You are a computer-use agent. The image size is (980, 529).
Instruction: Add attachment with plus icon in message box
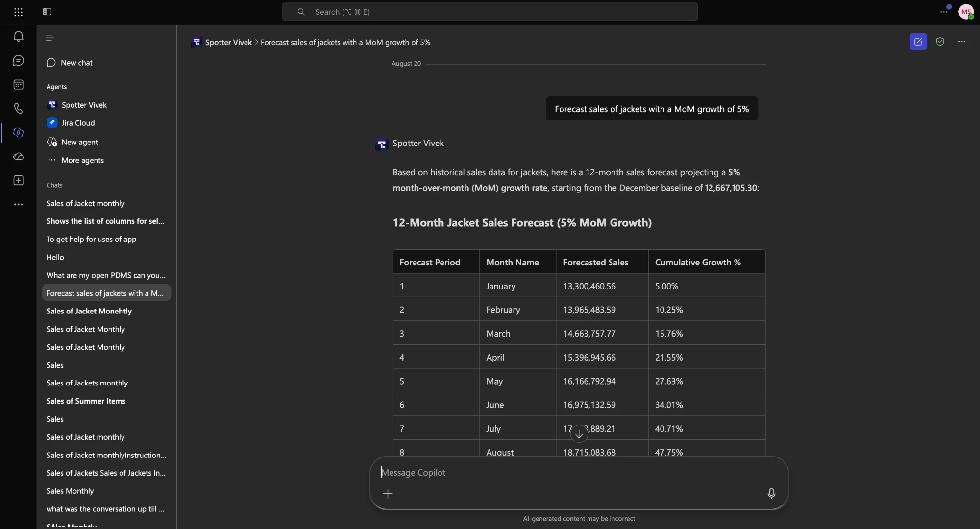point(388,494)
